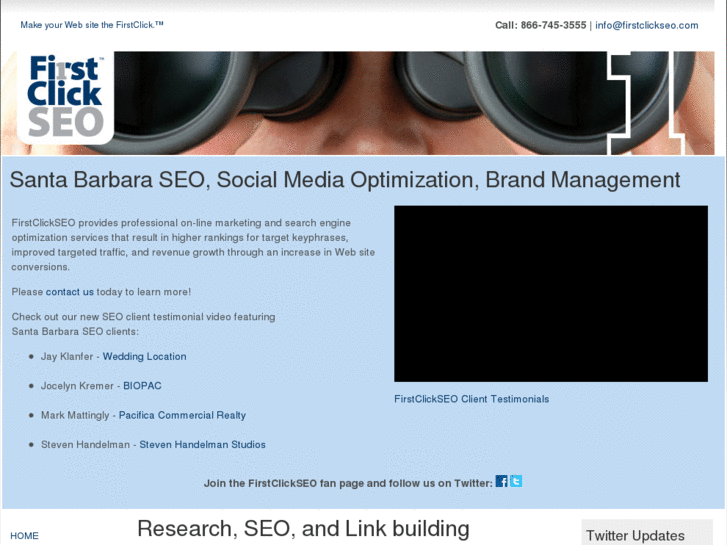Screen dimensions: 727x545
Task: Play the client testimonial video
Action: tap(551, 294)
